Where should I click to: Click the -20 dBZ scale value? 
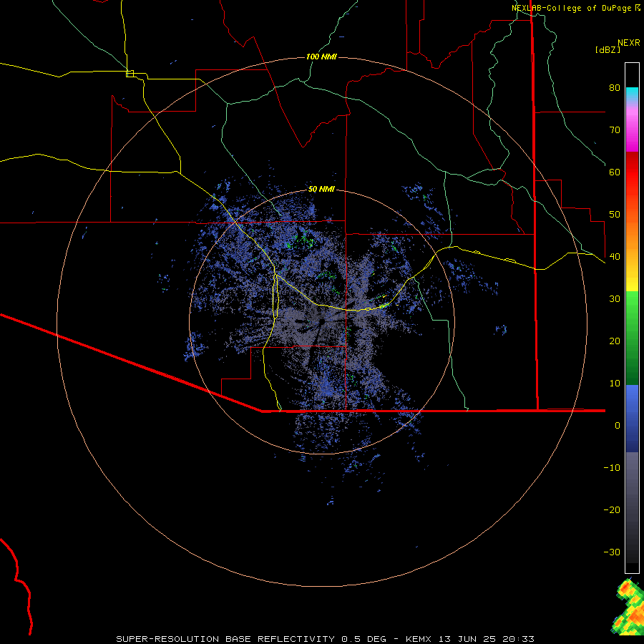click(612, 509)
